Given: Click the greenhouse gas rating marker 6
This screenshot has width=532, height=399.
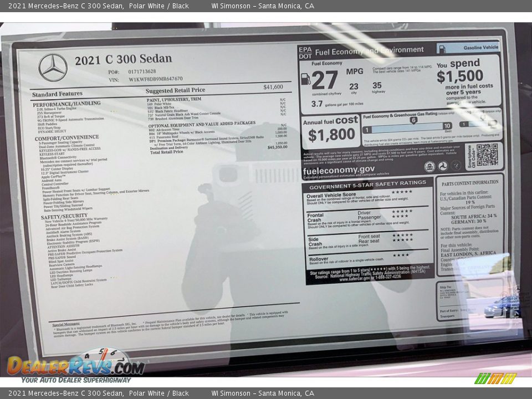Looking at the screenshot, I should 413,120.
